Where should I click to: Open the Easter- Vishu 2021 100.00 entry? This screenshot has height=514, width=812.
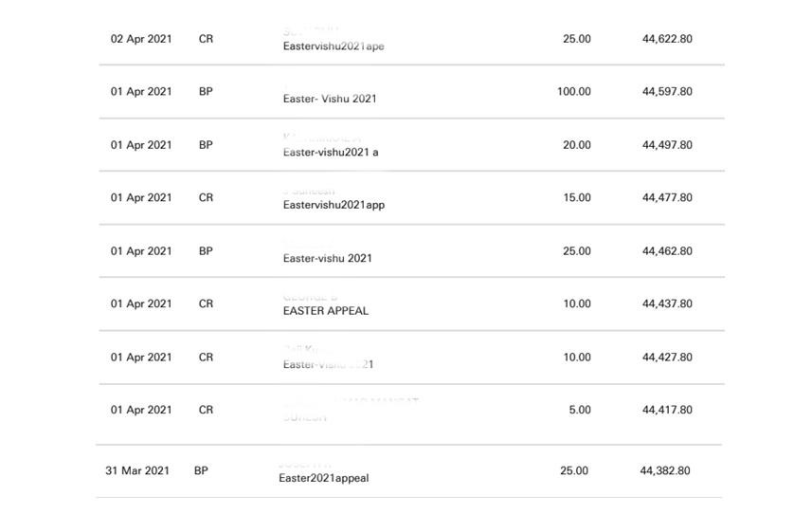tap(412, 92)
